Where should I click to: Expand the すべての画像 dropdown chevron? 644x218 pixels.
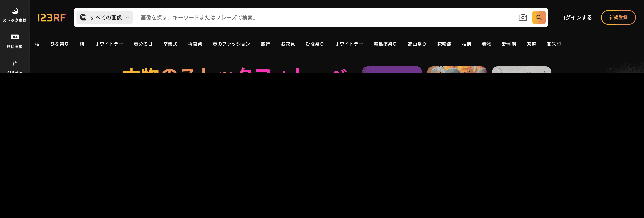point(127,17)
